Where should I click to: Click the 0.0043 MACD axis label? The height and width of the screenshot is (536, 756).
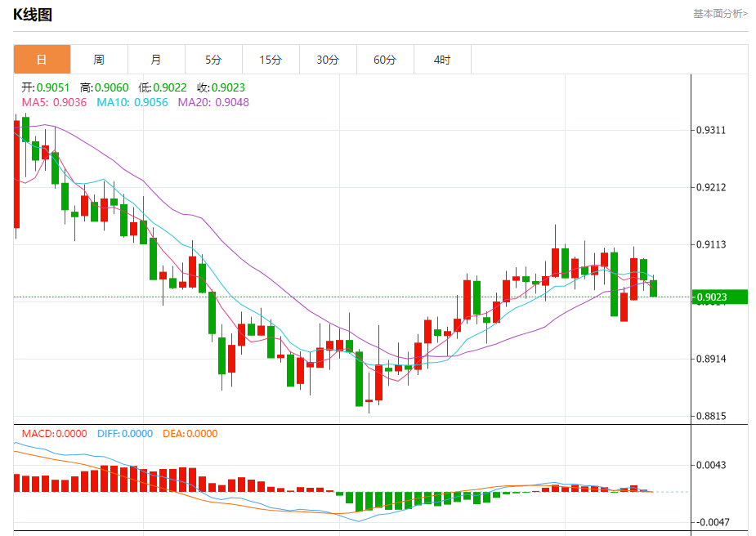pos(711,465)
